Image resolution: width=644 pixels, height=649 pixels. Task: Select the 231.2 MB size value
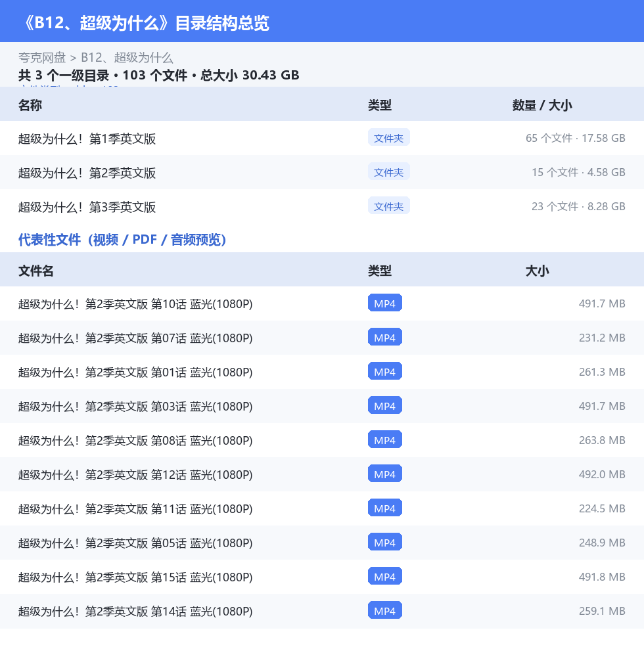click(x=602, y=338)
